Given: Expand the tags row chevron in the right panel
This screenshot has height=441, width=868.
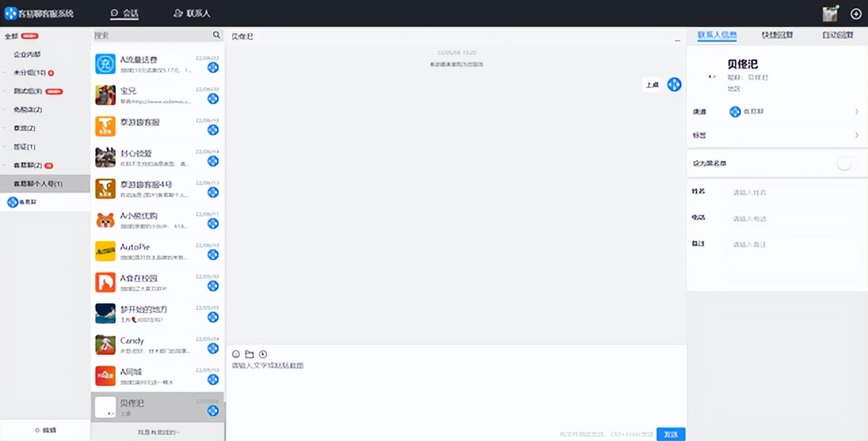Looking at the screenshot, I should tap(856, 135).
